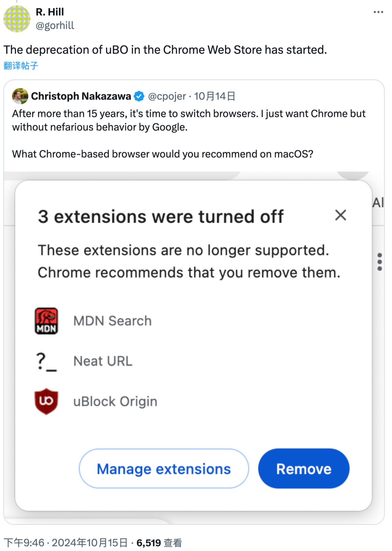This screenshot has width=392, height=551.
Task: Click the 6,519 查看 view count
Action: (x=159, y=543)
